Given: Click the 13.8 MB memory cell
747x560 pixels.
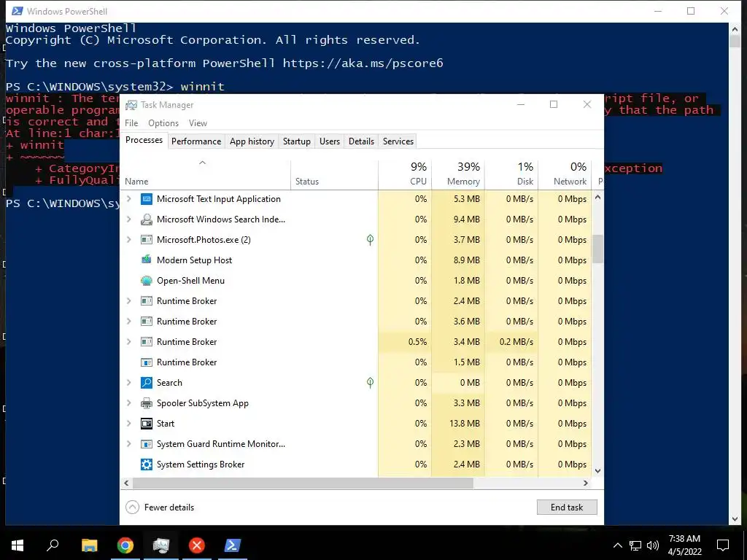Looking at the screenshot, I should tap(458, 424).
